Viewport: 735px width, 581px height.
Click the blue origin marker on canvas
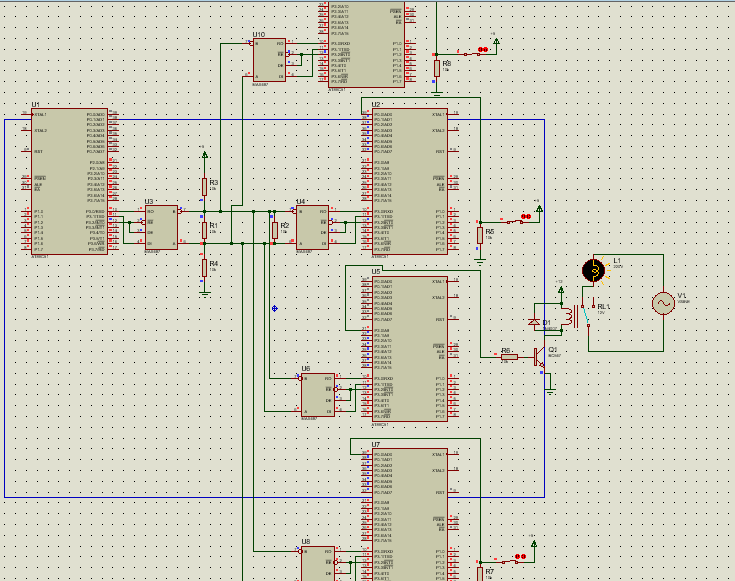click(x=275, y=308)
